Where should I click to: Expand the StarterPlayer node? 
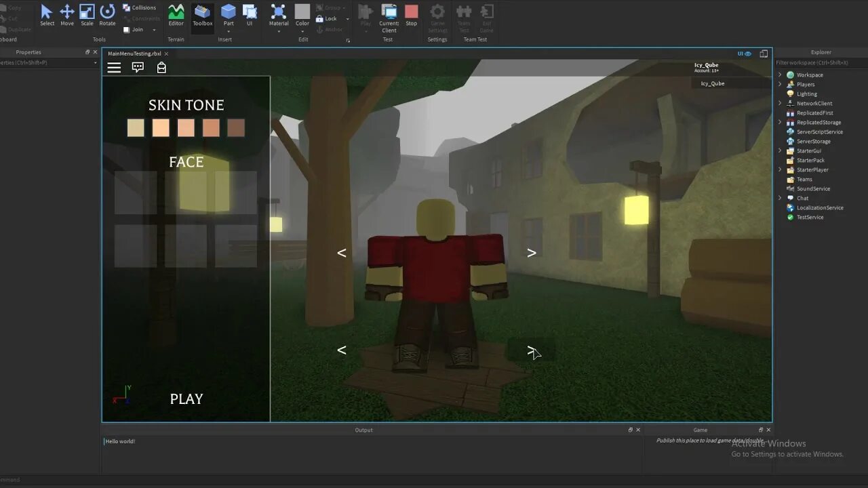pyautogui.click(x=780, y=170)
